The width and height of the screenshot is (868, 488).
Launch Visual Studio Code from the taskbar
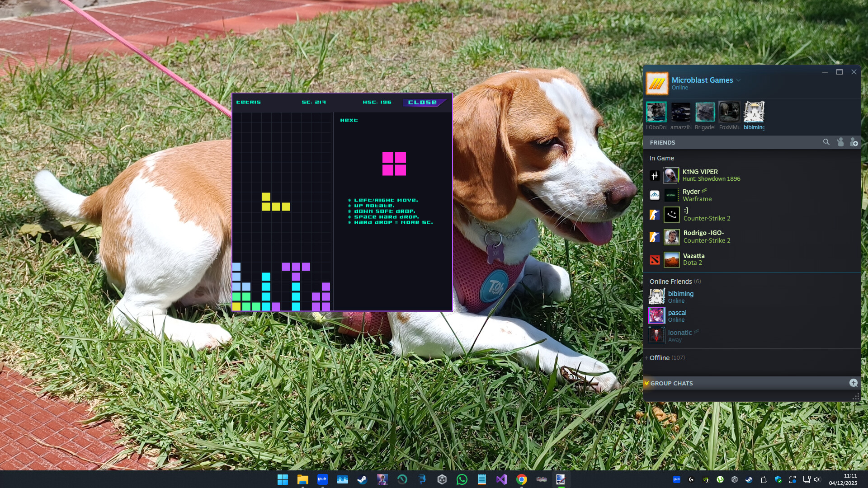pyautogui.click(x=502, y=479)
